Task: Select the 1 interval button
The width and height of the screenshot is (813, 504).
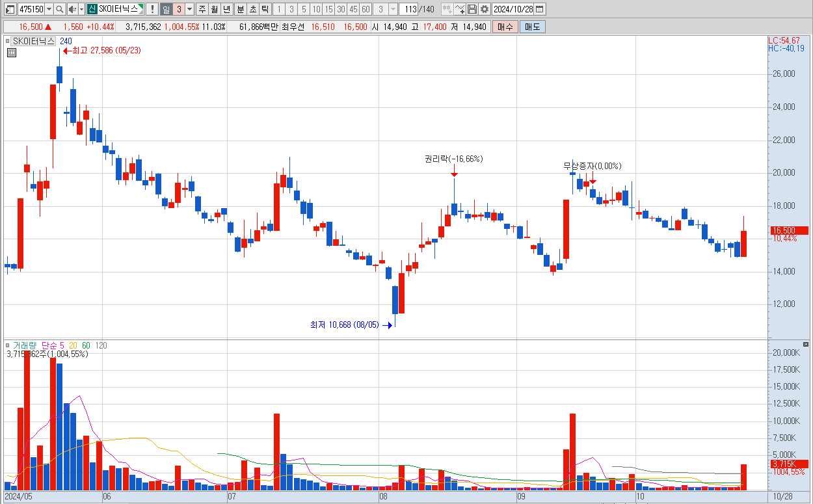Action: (279, 9)
